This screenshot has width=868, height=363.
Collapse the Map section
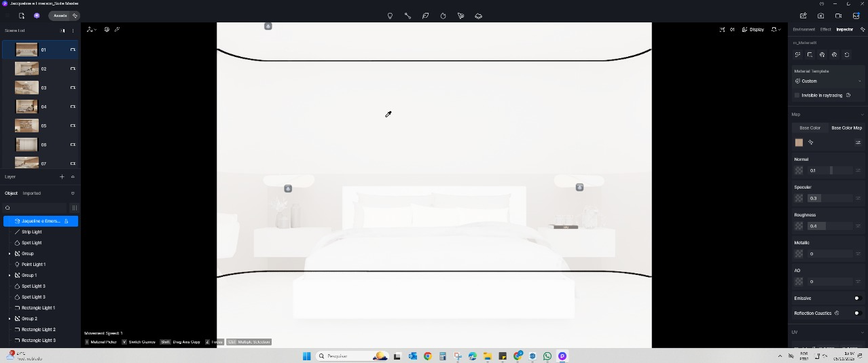(862, 115)
